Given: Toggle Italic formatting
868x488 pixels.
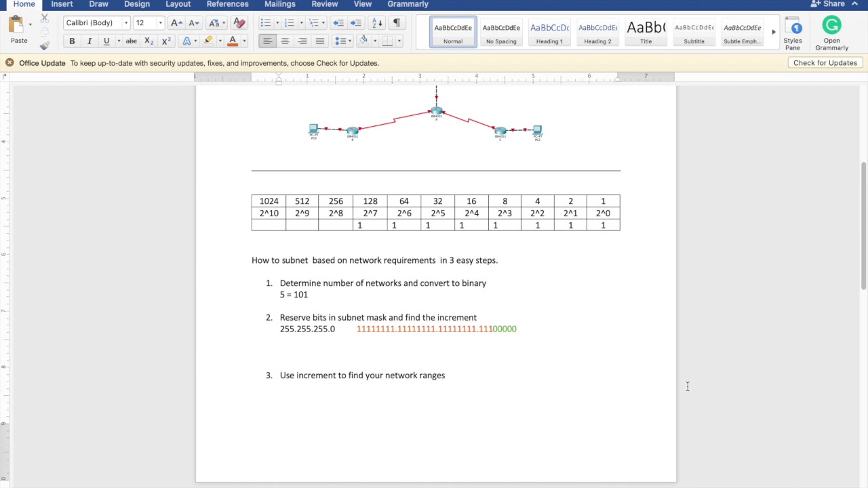Looking at the screenshot, I should pos(90,41).
